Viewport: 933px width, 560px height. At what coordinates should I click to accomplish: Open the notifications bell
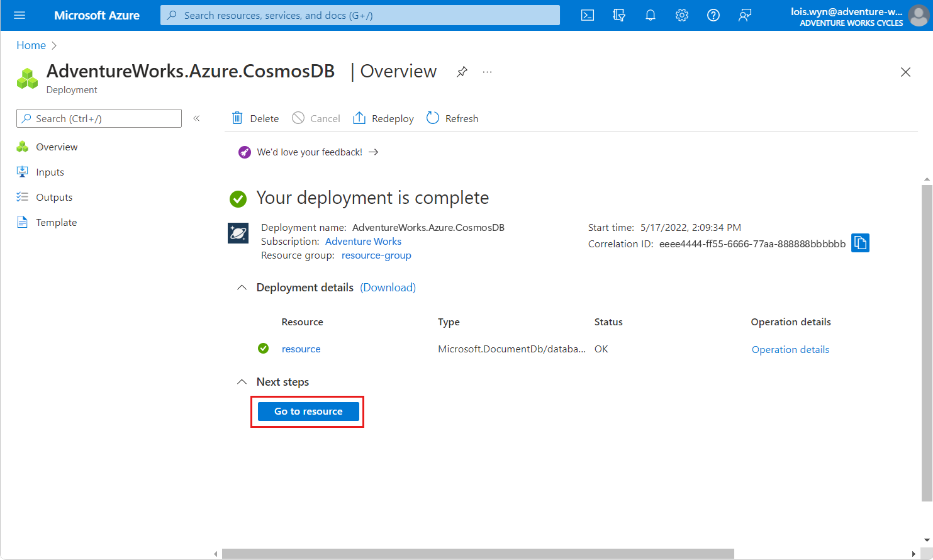coord(651,15)
